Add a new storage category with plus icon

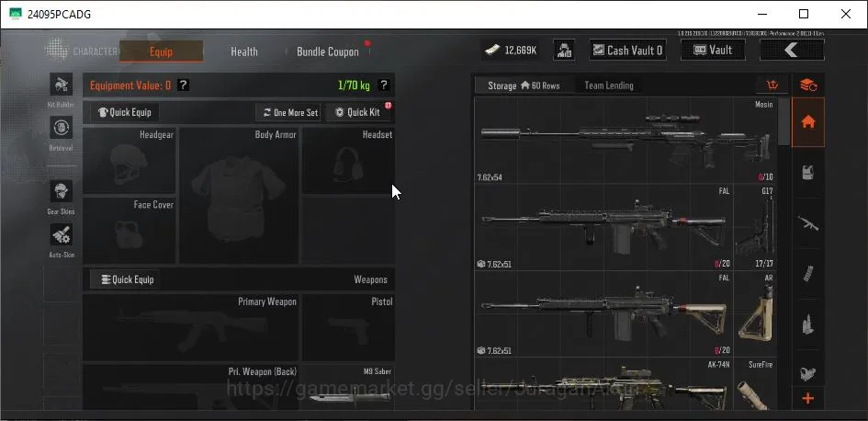pyautogui.click(x=808, y=398)
